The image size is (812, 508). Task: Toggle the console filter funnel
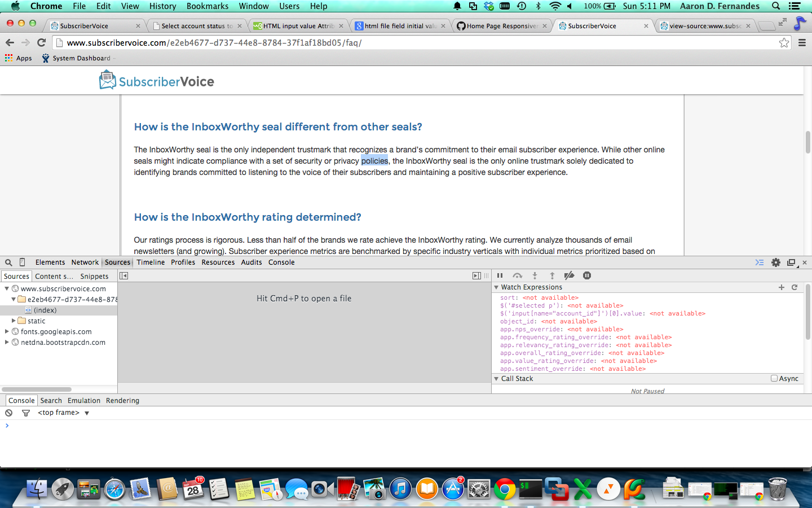pyautogui.click(x=26, y=413)
